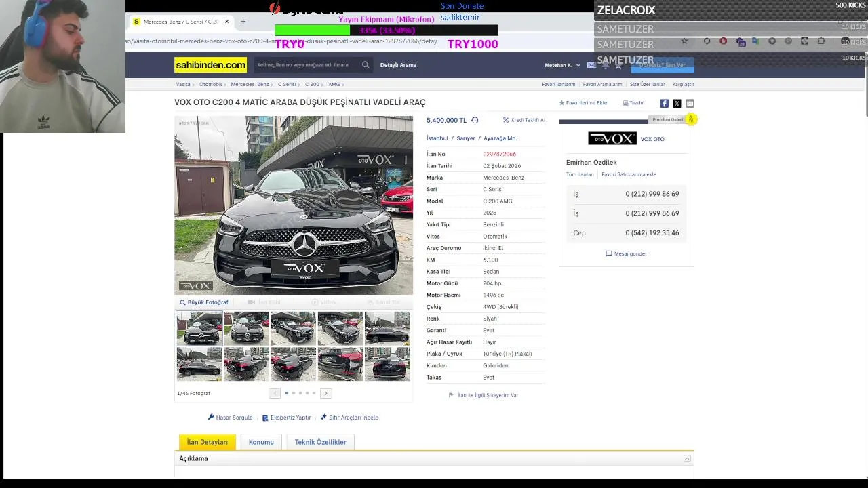Screen dimensions: 868x488
Task: Click Detaylı Arama in header
Action: (x=398, y=65)
